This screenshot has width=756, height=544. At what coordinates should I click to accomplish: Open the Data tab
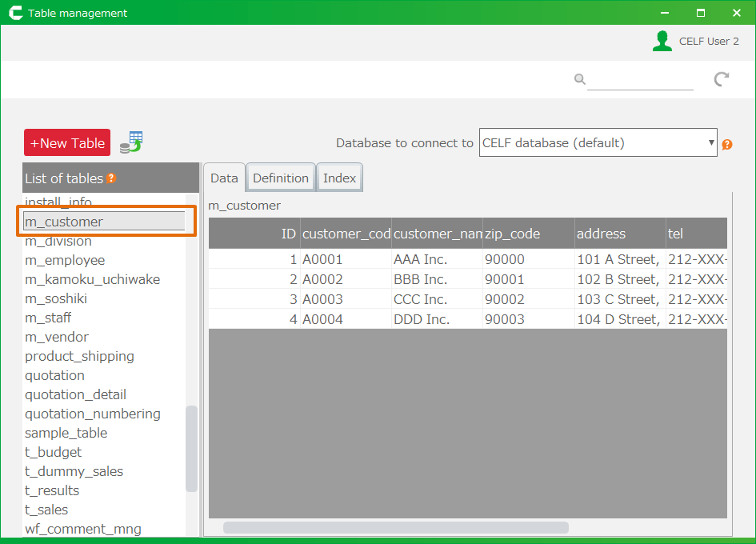(x=224, y=178)
